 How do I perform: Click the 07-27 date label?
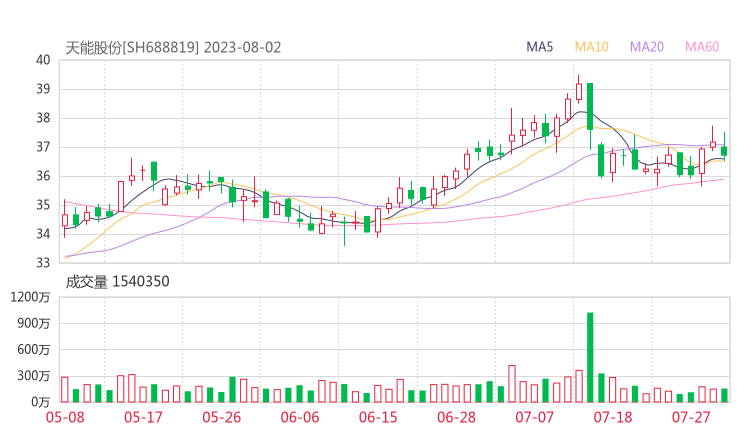pos(691,417)
